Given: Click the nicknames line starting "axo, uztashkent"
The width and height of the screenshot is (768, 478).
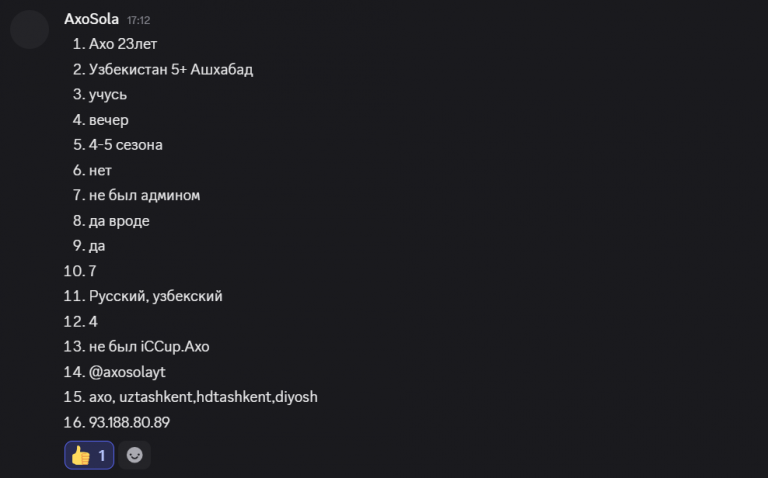Looking at the screenshot, I should (203, 397).
